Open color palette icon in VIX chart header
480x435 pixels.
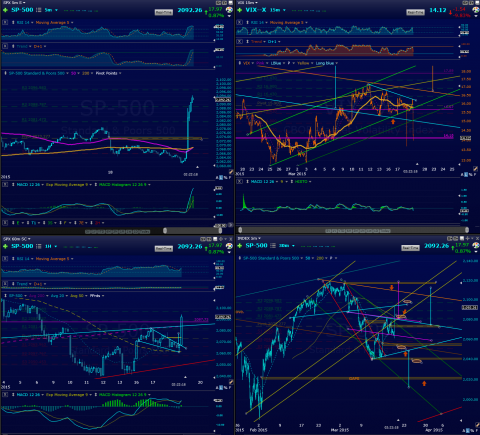[x=475, y=10]
